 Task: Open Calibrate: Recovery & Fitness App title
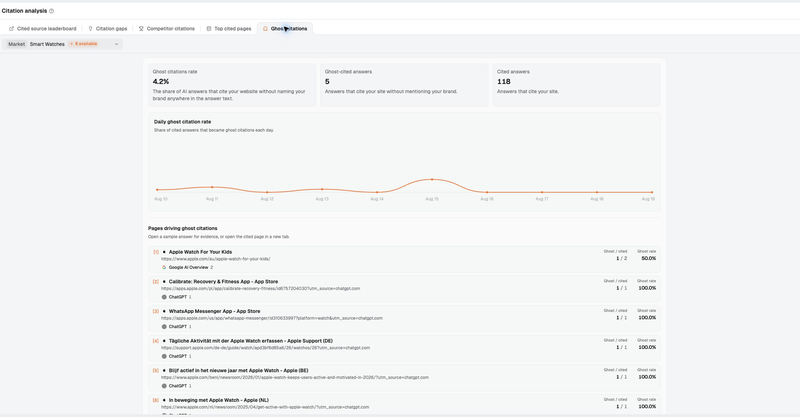[223, 281]
